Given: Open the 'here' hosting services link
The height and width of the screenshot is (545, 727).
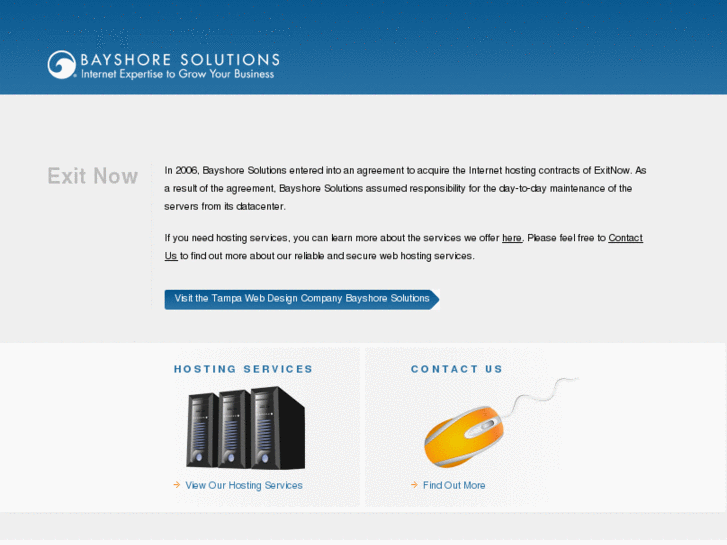Looking at the screenshot, I should point(512,238).
